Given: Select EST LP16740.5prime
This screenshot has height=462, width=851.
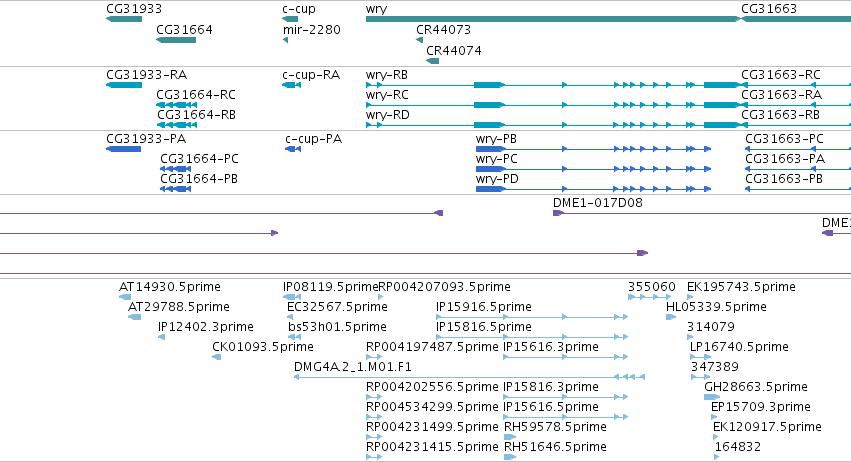Looking at the screenshot, I should pos(739,347).
